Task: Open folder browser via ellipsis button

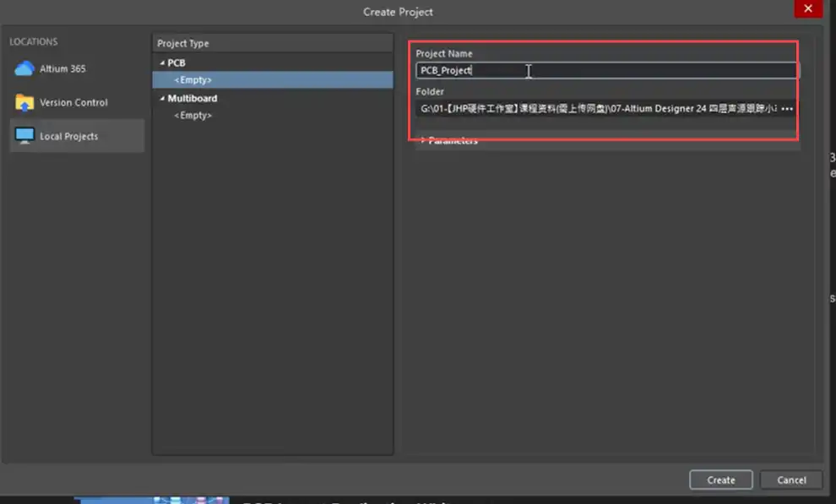Action: click(787, 109)
